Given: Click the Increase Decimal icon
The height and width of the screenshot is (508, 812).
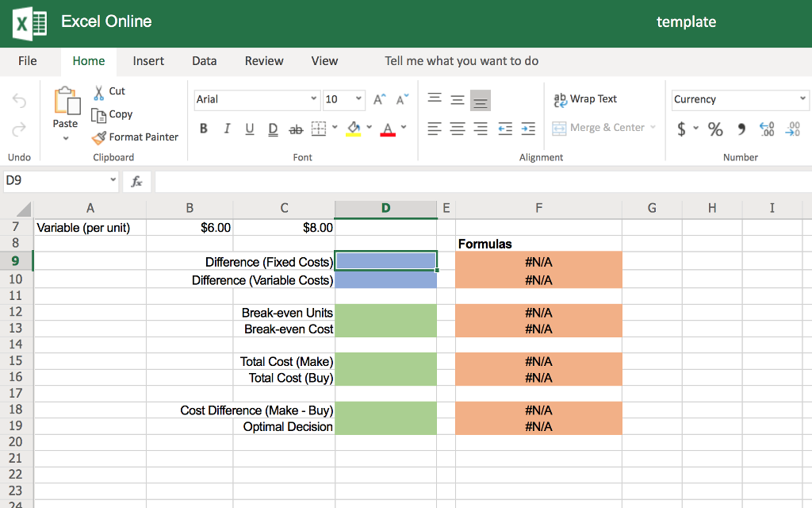Looking at the screenshot, I should (766, 129).
